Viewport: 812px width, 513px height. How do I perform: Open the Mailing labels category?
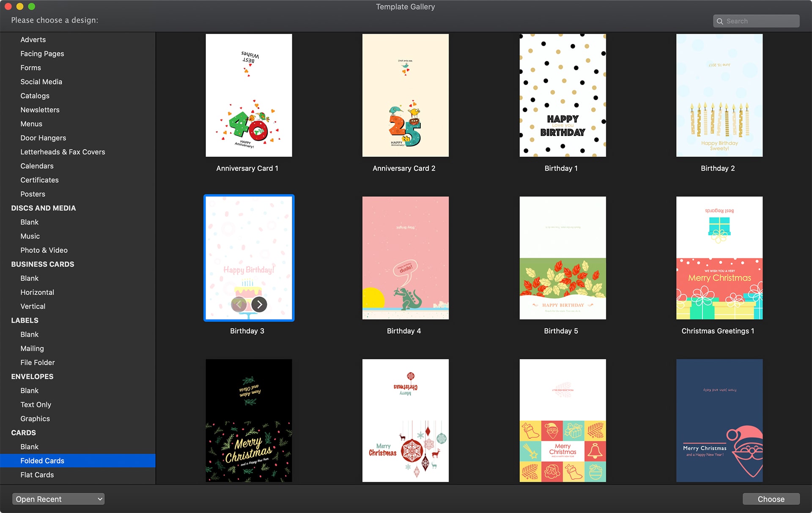(x=32, y=348)
